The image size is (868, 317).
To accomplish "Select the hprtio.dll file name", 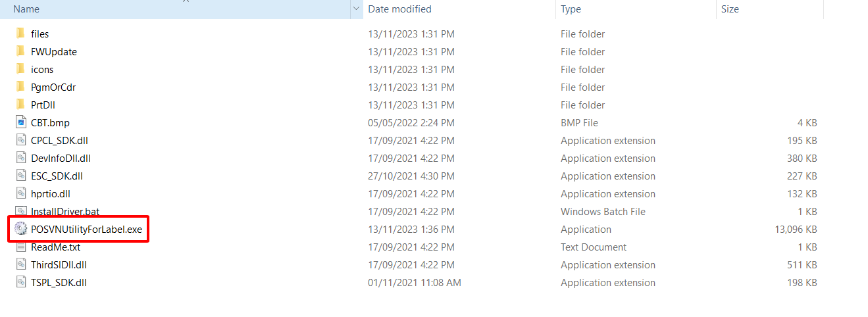I will pos(50,193).
